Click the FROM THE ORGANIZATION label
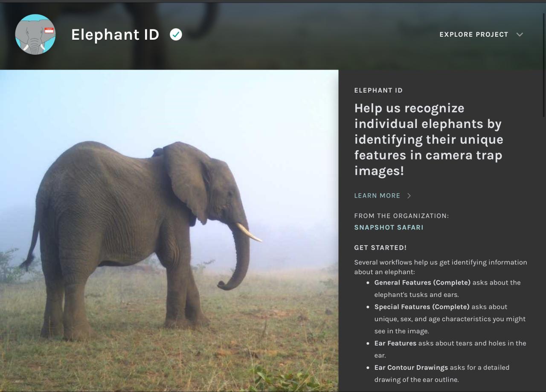 click(x=401, y=216)
